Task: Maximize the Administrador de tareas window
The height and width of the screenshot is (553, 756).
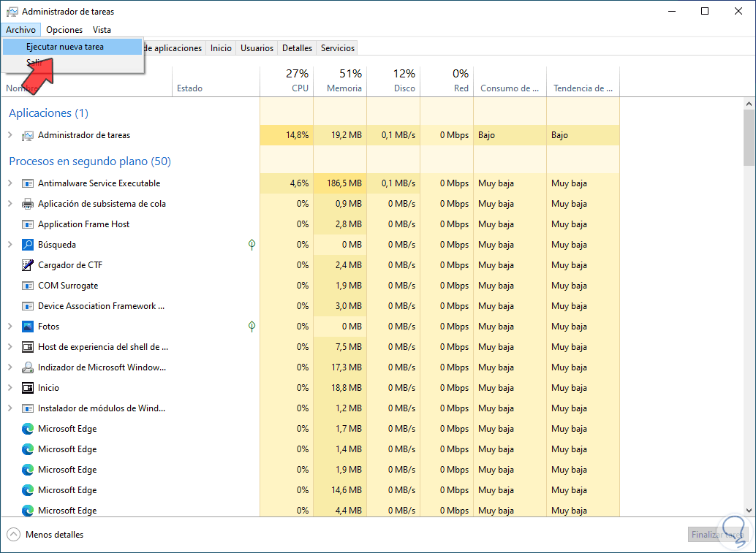Action: [705, 11]
